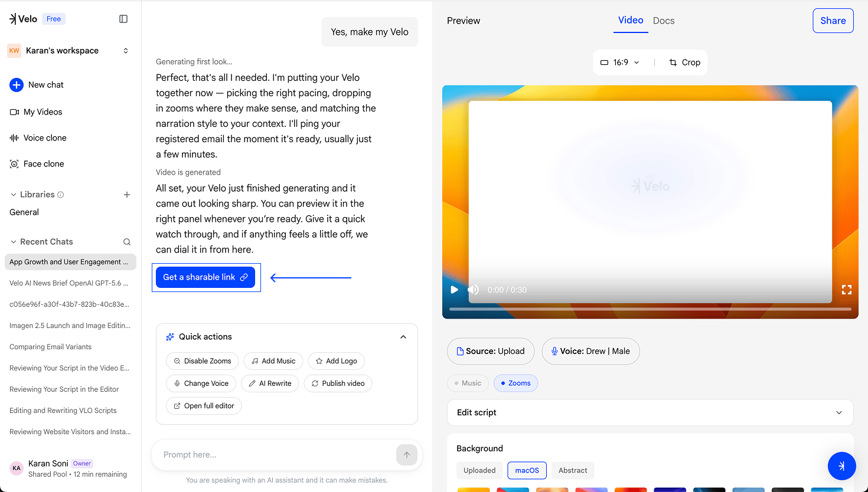
Task: Open Karan's workspace switcher
Action: (x=68, y=51)
